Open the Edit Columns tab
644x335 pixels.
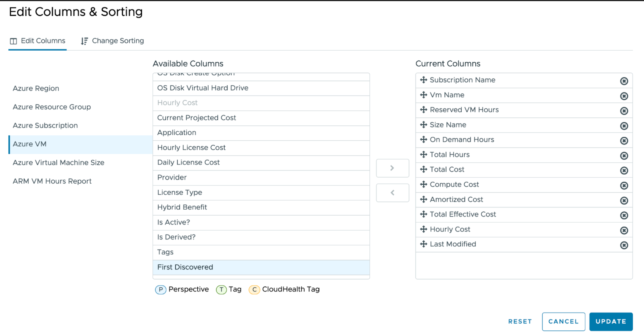coord(38,41)
